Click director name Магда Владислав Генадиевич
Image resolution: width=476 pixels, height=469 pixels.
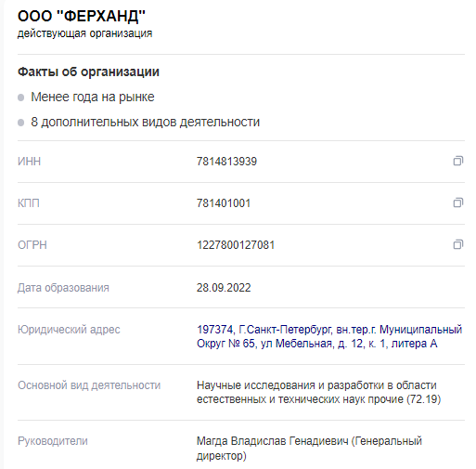coord(273,441)
